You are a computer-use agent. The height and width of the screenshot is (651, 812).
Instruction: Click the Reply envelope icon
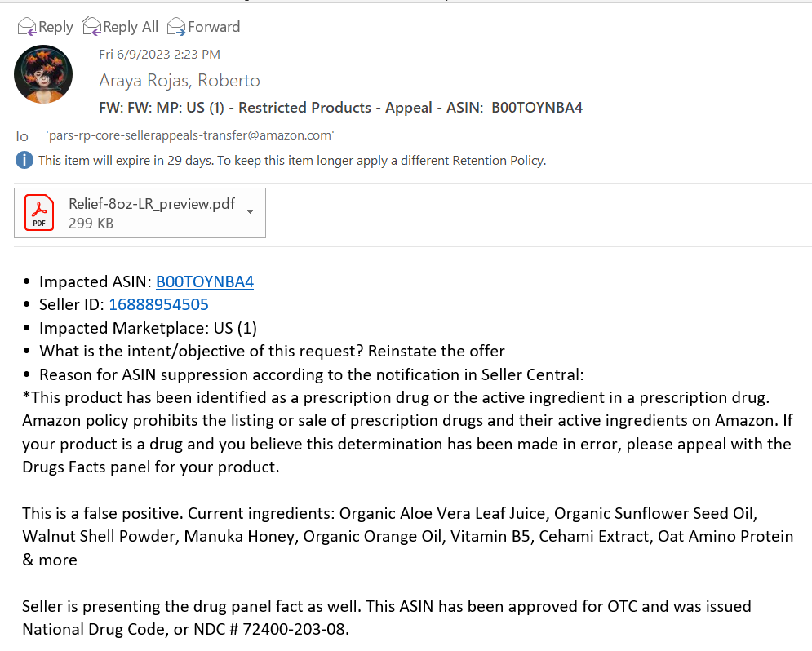click(27, 26)
